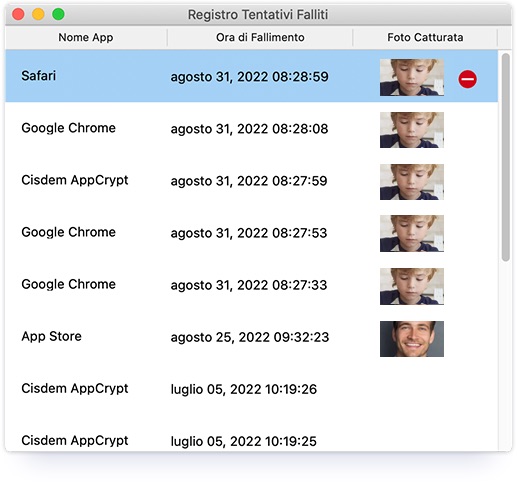Select the Cisdem AppCrypt name at 10:19:25

click(75, 441)
